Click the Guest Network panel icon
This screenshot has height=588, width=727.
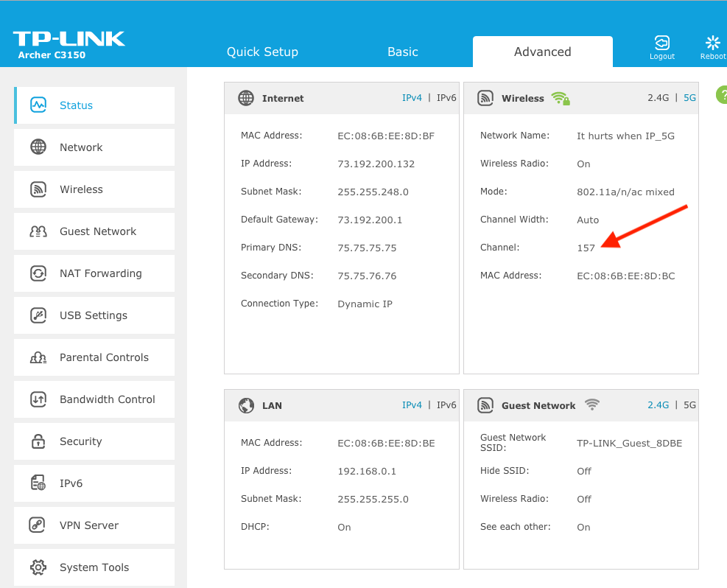[485, 405]
